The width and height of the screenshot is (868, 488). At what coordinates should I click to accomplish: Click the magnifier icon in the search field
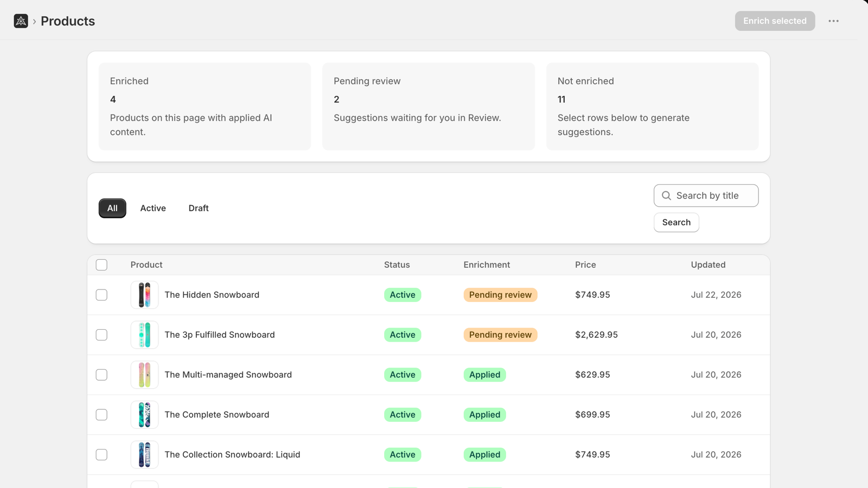[666, 196]
